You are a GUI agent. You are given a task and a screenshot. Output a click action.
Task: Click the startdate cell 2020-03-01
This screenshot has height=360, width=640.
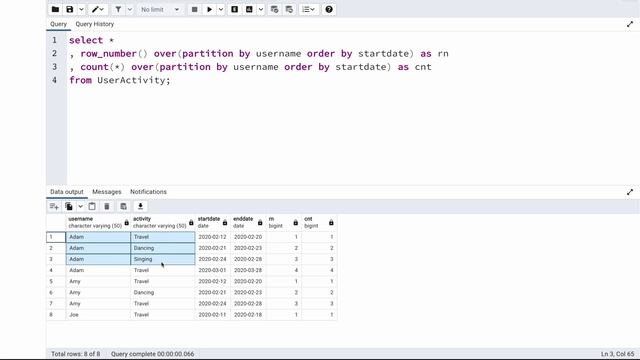(x=213, y=270)
